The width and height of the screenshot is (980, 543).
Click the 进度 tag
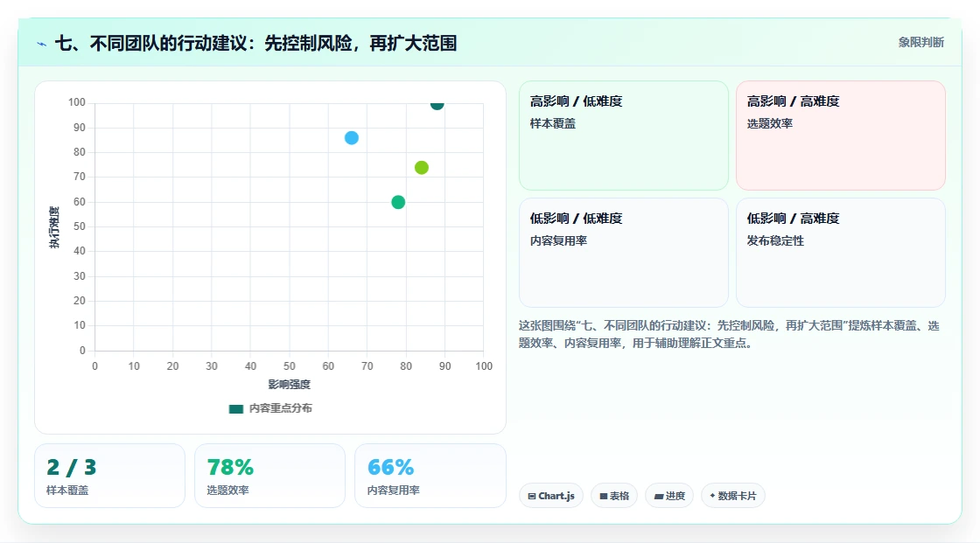click(669, 496)
